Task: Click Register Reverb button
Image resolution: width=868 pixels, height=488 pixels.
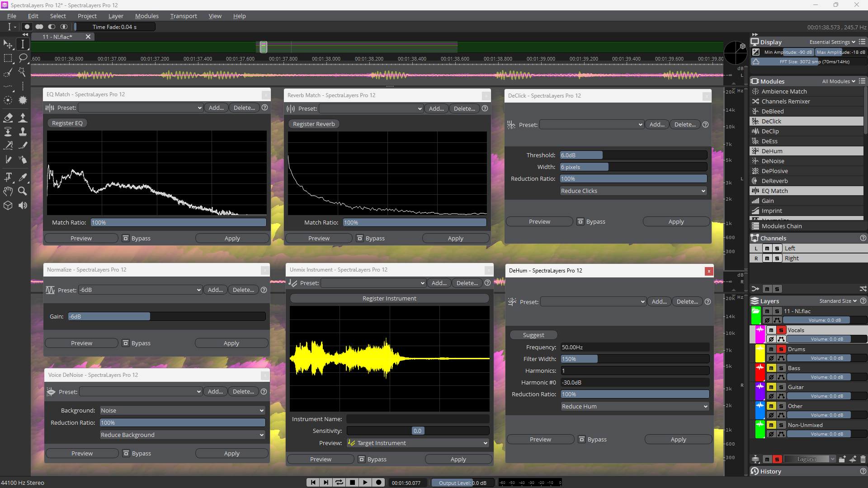Action: [x=314, y=124]
